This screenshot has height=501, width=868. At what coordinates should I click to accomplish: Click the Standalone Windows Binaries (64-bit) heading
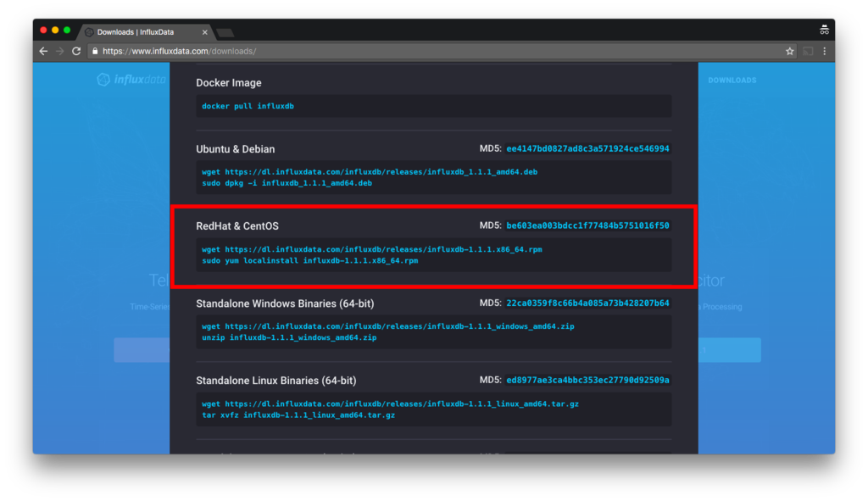coord(285,303)
